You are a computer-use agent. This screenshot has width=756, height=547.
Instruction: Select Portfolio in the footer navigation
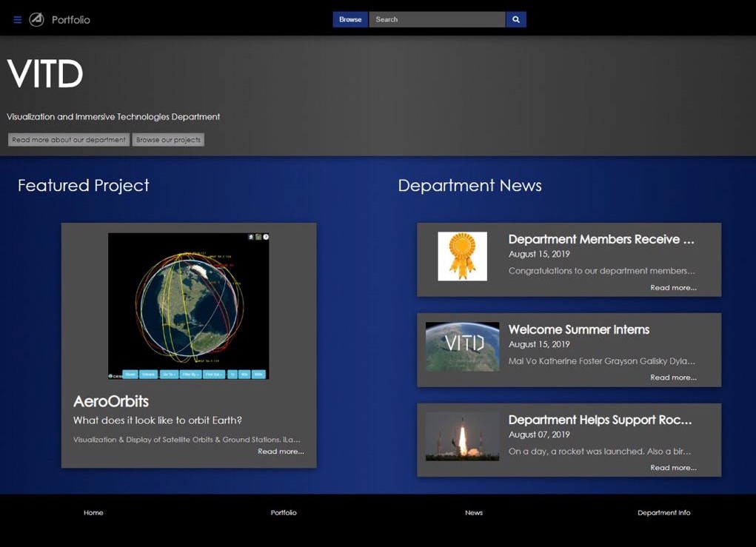pos(284,513)
